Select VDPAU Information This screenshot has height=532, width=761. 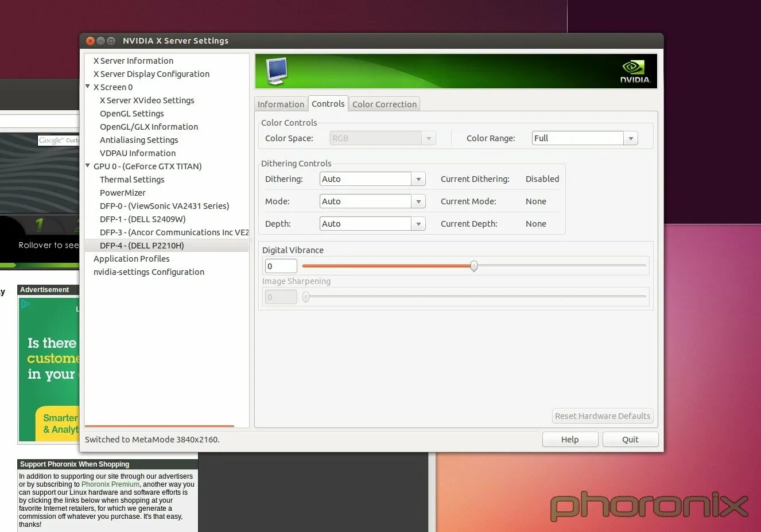[x=138, y=153]
